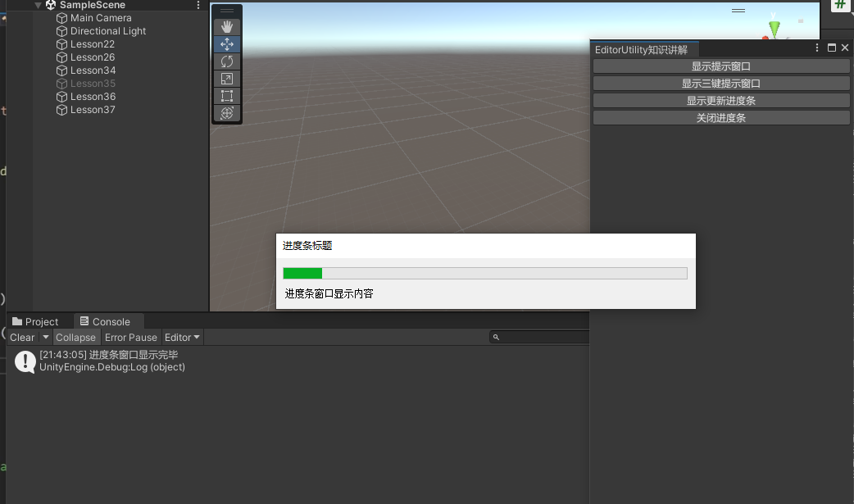Switch to the Project tab

click(35, 322)
